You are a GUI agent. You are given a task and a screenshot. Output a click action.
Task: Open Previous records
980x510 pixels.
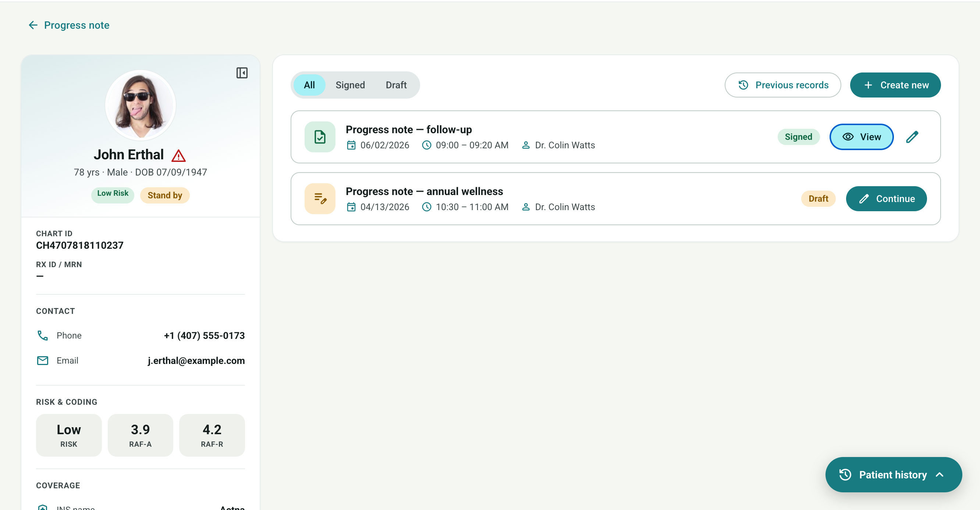point(782,85)
